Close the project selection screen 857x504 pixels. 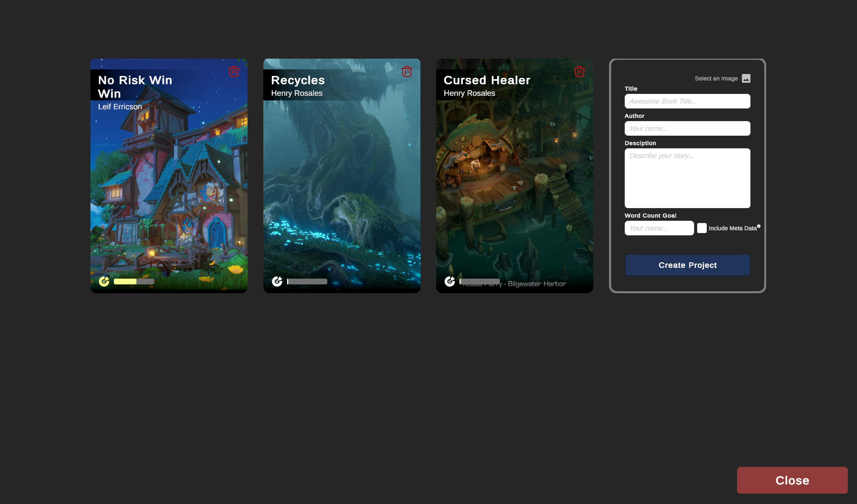(792, 480)
